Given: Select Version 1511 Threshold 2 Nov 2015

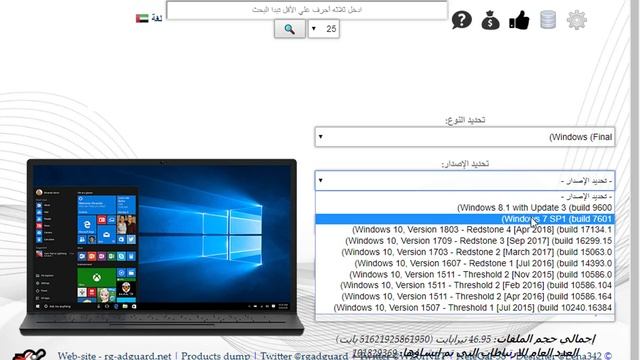Looking at the screenshot, I should pos(465,274).
